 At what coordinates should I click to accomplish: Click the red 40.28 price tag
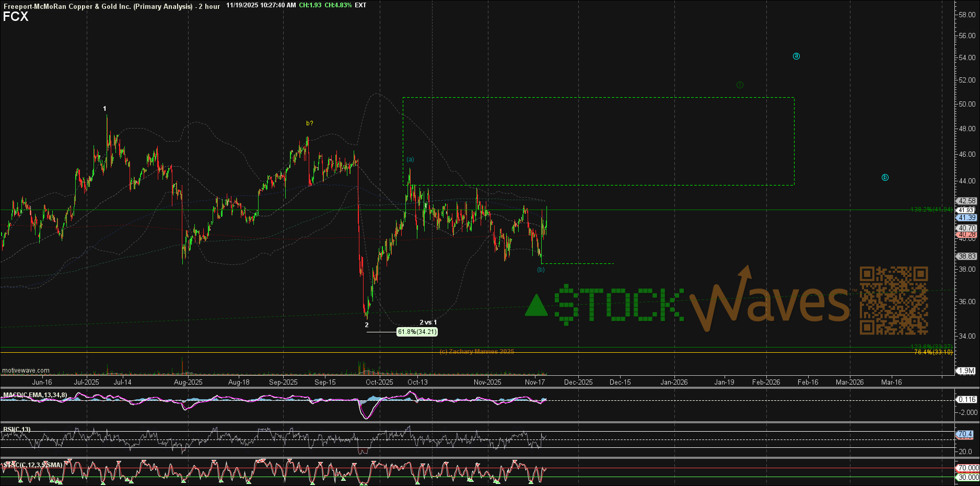[x=967, y=235]
